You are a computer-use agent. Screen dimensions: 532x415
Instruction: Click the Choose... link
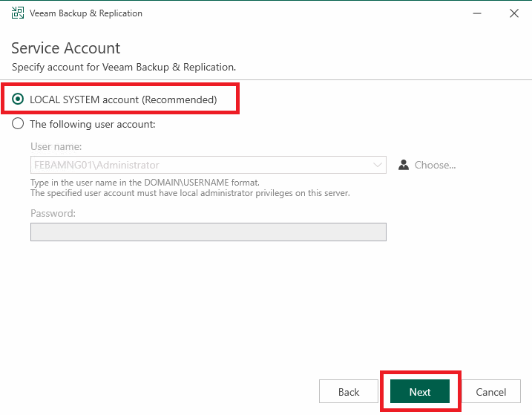(435, 165)
